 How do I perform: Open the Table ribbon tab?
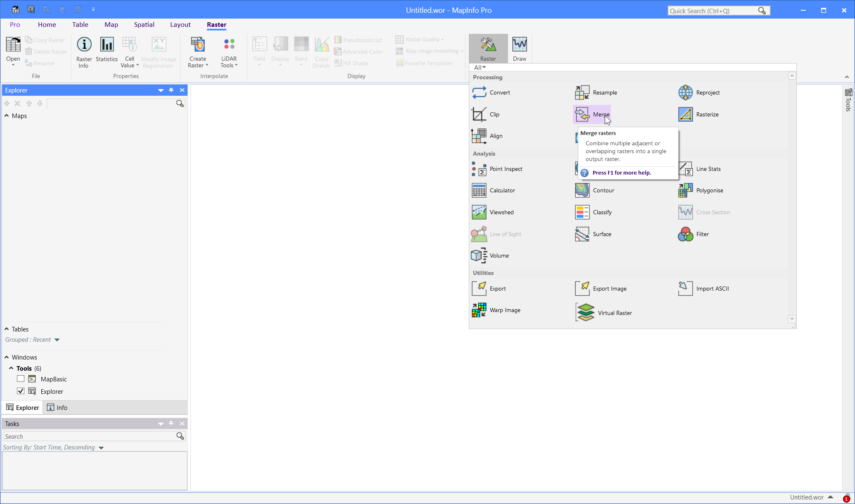[x=80, y=25]
